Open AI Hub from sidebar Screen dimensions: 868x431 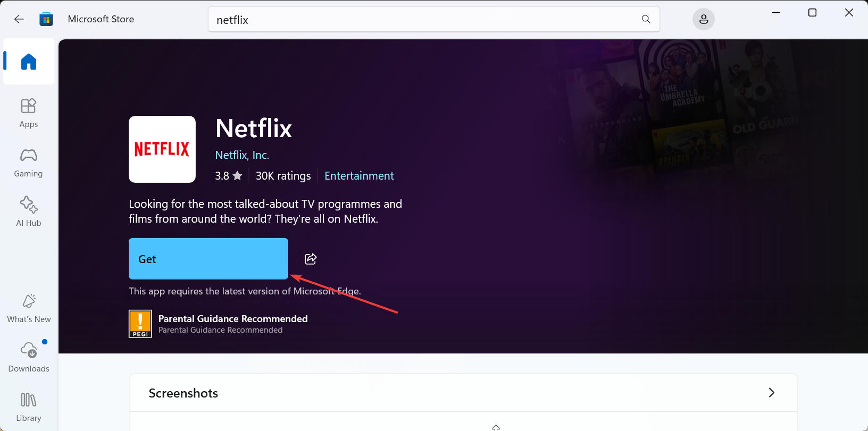(x=29, y=212)
